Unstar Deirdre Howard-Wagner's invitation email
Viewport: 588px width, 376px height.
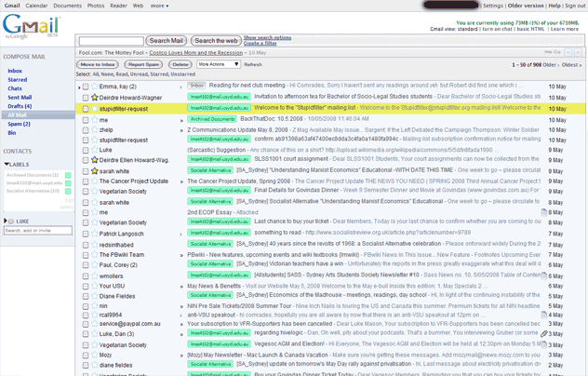pos(95,98)
